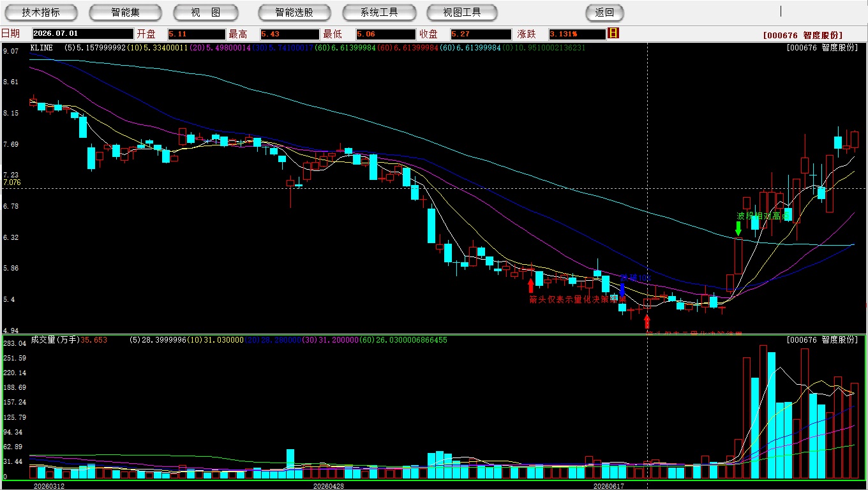The height and width of the screenshot is (490, 868).
Task: Click the yellow 日 period icon
Action: tap(613, 33)
